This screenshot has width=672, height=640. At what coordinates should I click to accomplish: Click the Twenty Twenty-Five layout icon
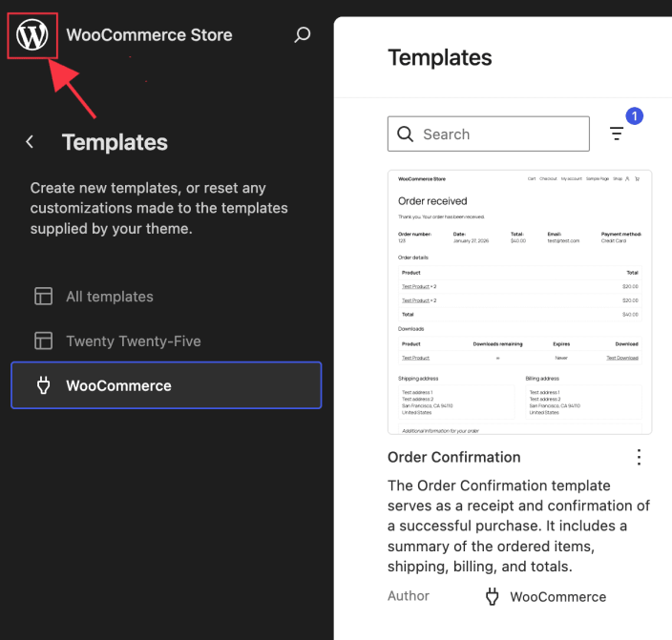click(x=43, y=341)
